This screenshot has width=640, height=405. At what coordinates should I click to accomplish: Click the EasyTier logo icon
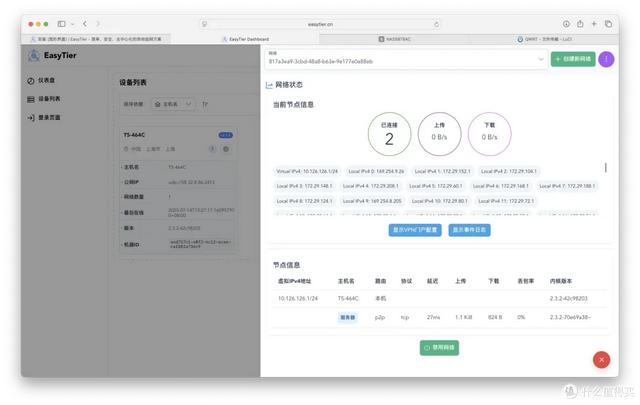click(33, 55)
